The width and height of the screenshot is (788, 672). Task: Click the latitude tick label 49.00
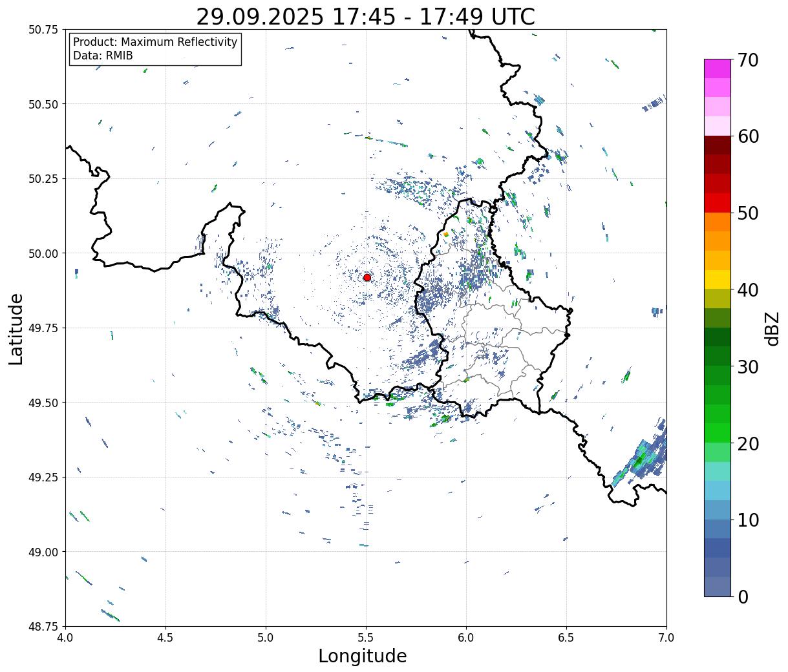click(43, 552)
